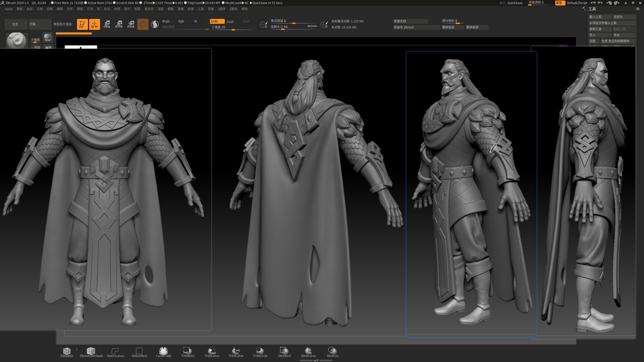Image resolution: width=644 pixels, height=362 pixels.
Task: Pick the SliceCurve brush
Action: 308,350
